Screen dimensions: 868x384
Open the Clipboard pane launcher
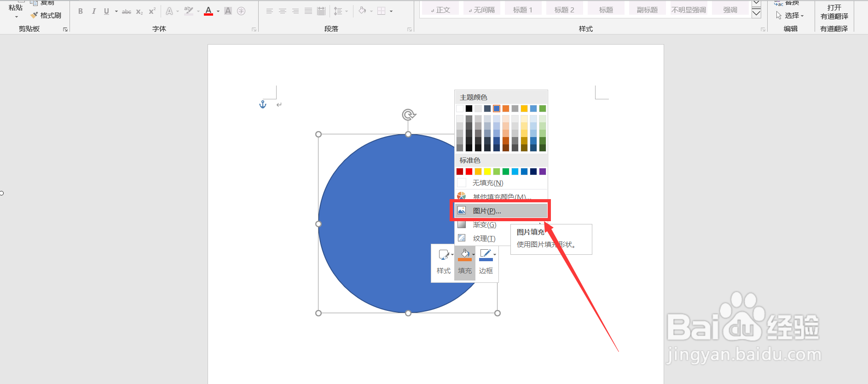(x=65, y=29)
